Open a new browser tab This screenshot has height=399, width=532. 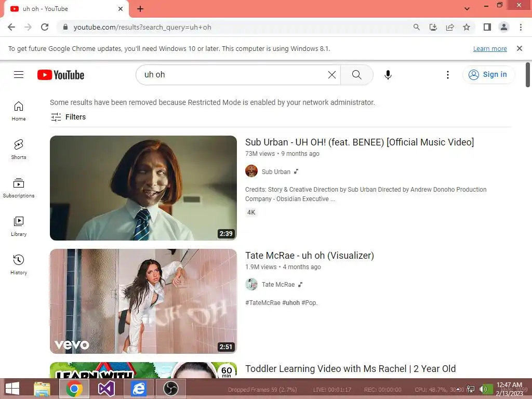click(140, 9)
